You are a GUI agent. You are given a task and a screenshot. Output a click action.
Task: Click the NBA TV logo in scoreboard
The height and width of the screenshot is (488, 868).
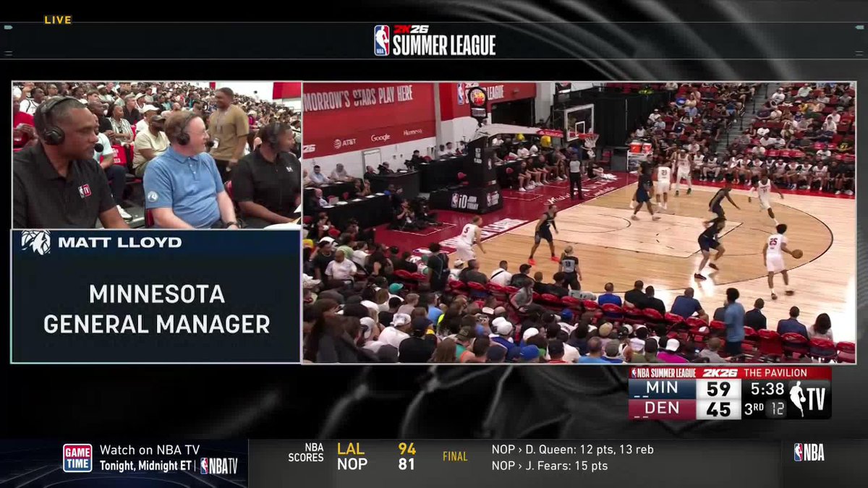tap(808, 399)
